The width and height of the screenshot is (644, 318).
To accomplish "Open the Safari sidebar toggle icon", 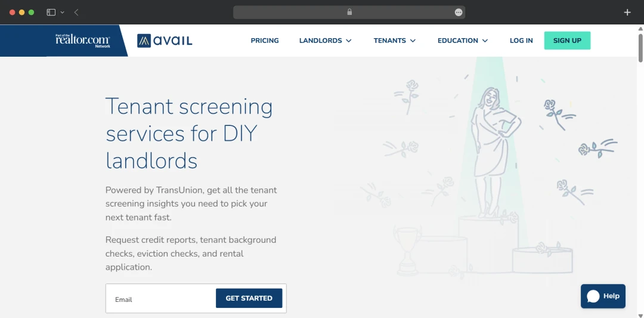I will pos(51,13).
